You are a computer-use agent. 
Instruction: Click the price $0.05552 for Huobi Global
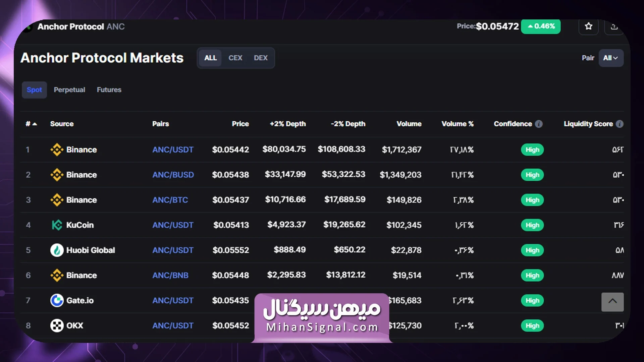[231, 250]
